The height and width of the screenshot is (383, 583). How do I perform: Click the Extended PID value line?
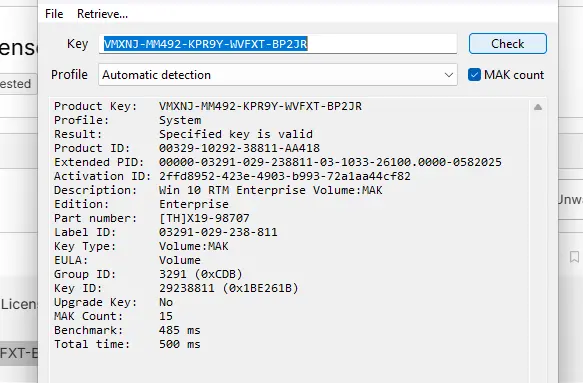coord(330,162)
